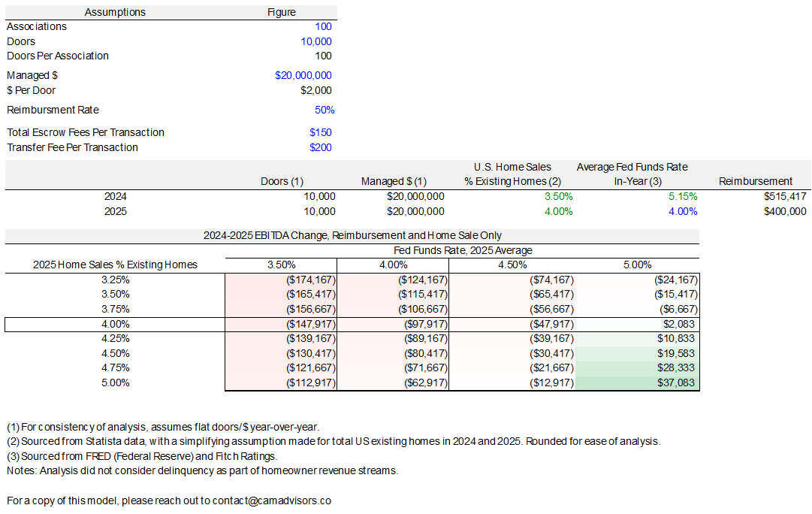Click the cell showing ($47,917)

[512, 325]
